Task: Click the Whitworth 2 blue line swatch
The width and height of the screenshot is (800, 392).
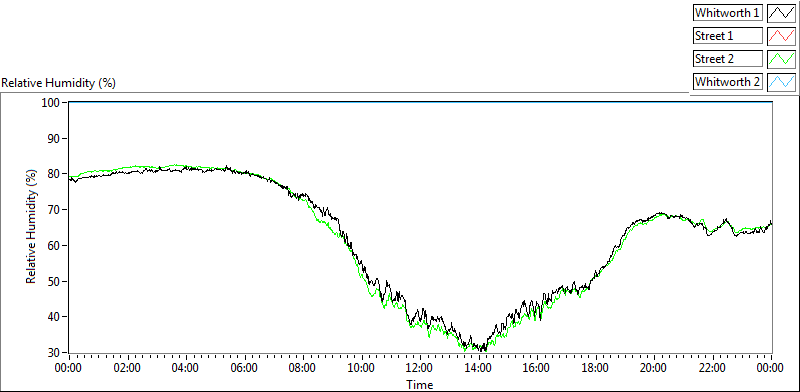Action: (781, 82)
